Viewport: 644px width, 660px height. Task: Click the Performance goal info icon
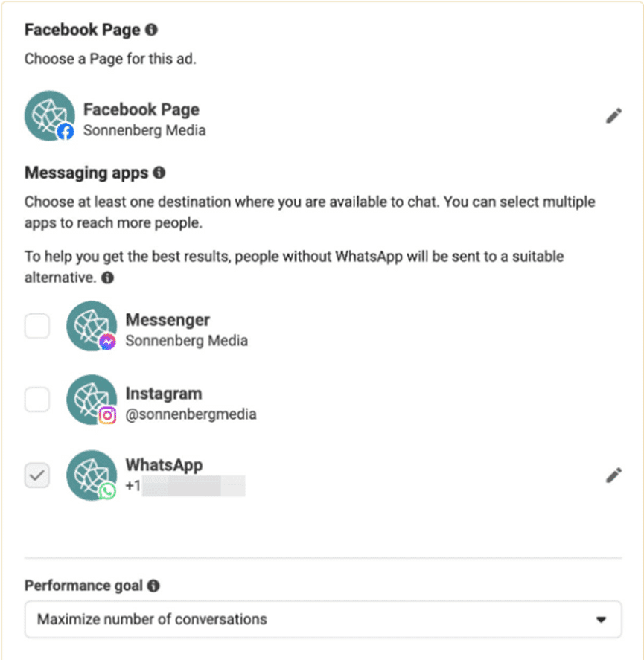click(153, 586)
